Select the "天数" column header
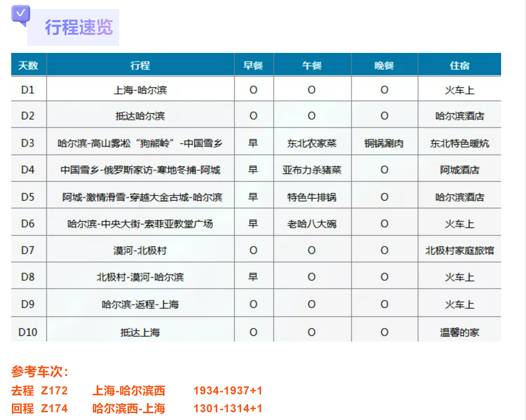Image resolution: width=526 pixels, height=420 pixels. click(x=28, y=65)
